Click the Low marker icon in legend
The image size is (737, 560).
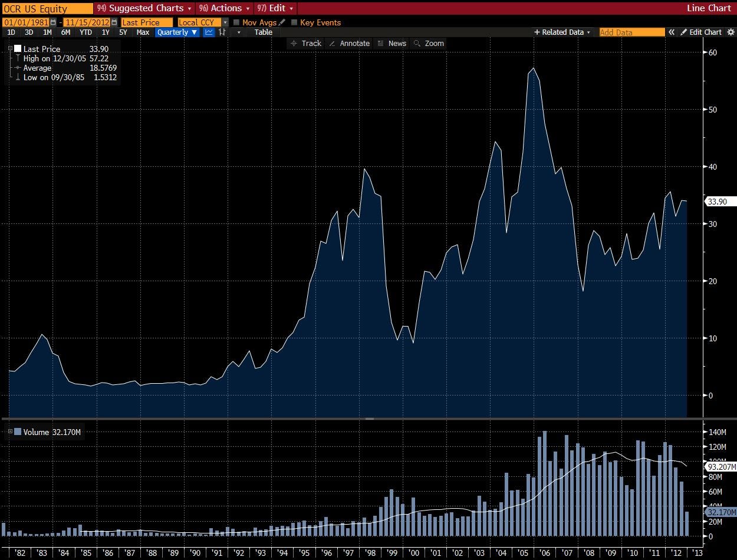(x=18, y=77)
